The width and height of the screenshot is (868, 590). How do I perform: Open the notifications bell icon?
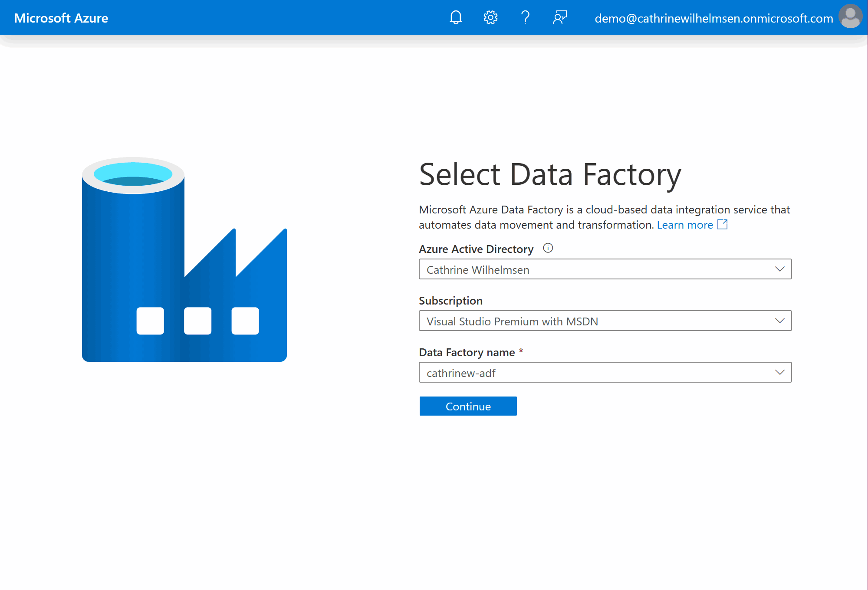(456, 18)
